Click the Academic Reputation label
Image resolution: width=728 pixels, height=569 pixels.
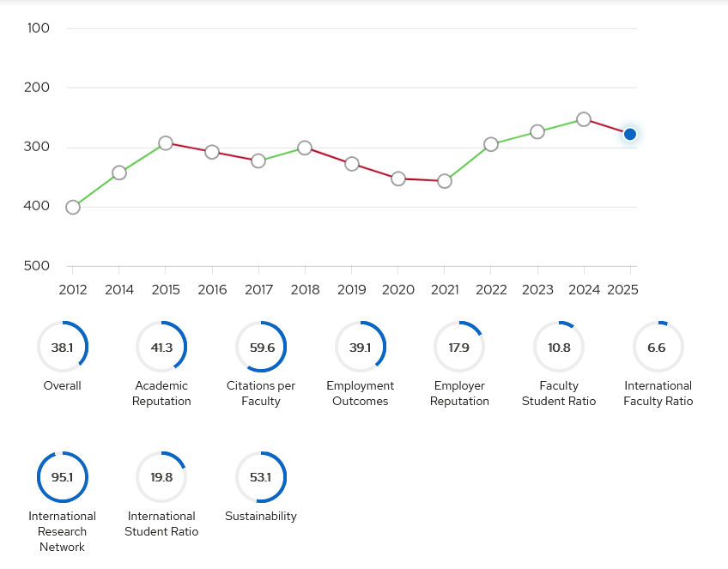click(x=161, y=393)
